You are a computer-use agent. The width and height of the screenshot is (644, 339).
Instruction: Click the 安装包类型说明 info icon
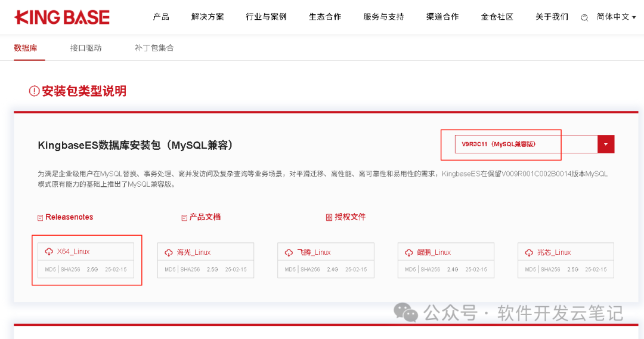tap(34, 91)
